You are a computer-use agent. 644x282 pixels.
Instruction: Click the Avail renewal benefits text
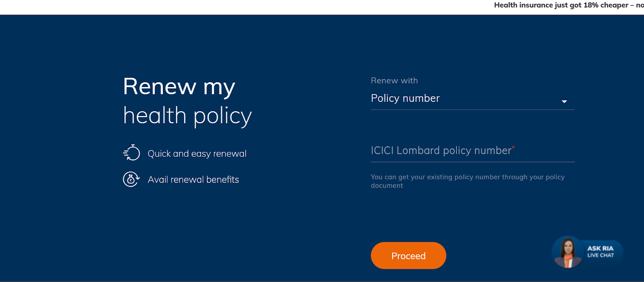[x=193, y=180]
